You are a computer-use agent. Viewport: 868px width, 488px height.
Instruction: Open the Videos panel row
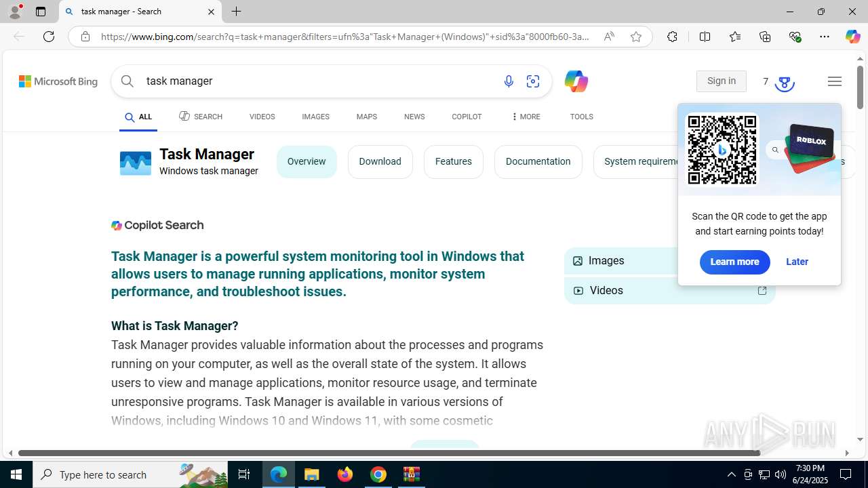click(669, 291)
